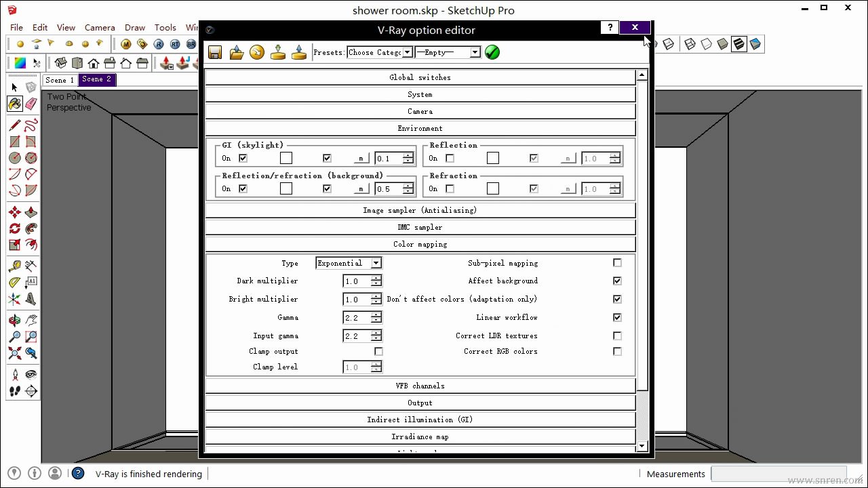Pick the Select arrow tool

pos(14,87)
